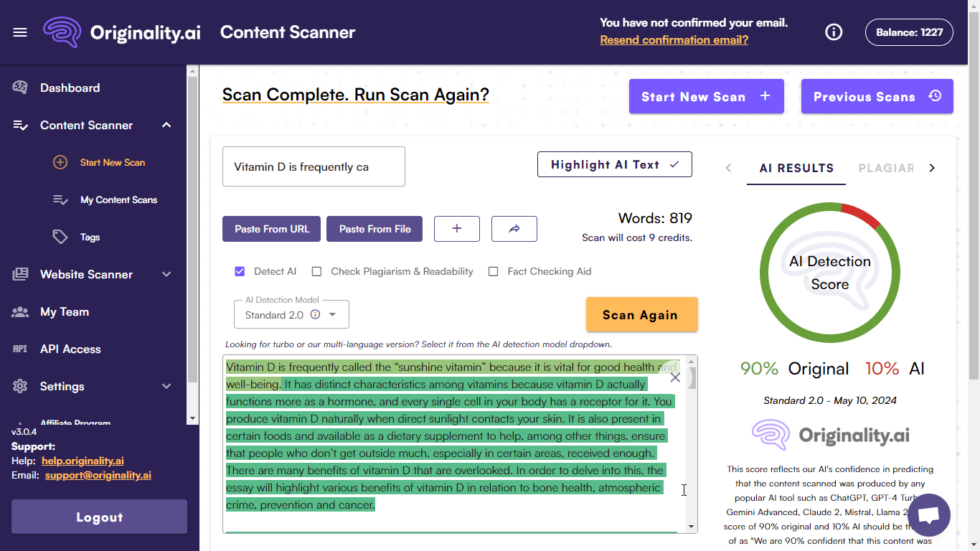Click the info circle icon in header
980x551 pixels.
(834, 32)
